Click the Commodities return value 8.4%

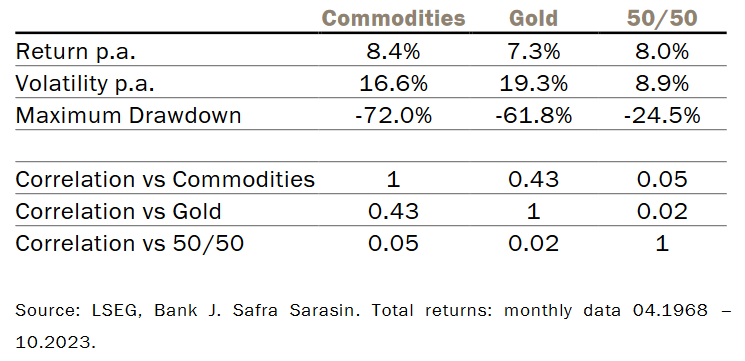[393, 51]
